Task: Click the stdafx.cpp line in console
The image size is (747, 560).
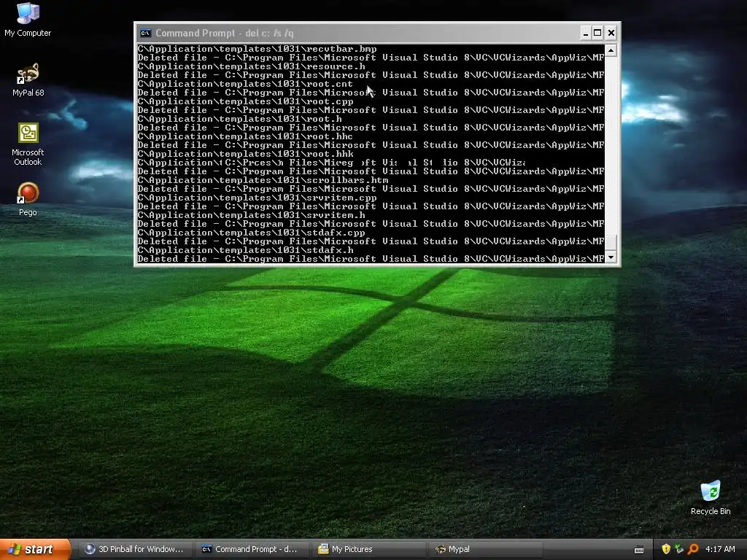Action: tap(252, 233)
